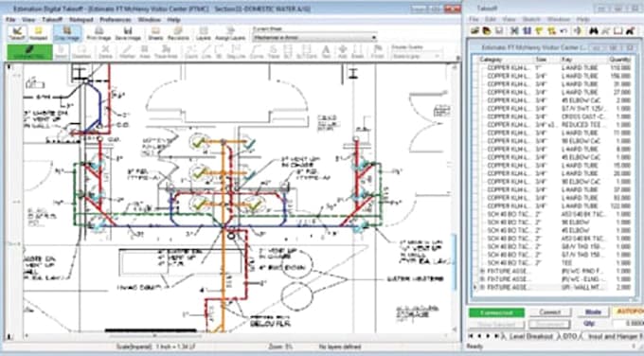The width and height of the screenshot is (644, 356).
Task: Select the Text annotation tool
Action: coord(326,52)
